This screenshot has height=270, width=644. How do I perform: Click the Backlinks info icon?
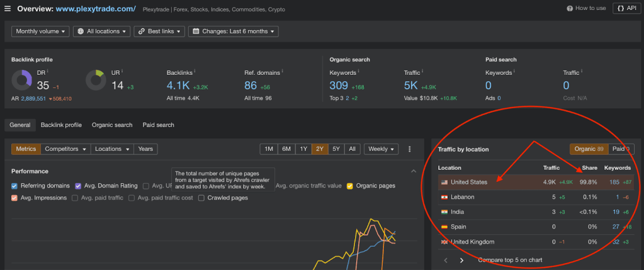(x=195, y=71)
